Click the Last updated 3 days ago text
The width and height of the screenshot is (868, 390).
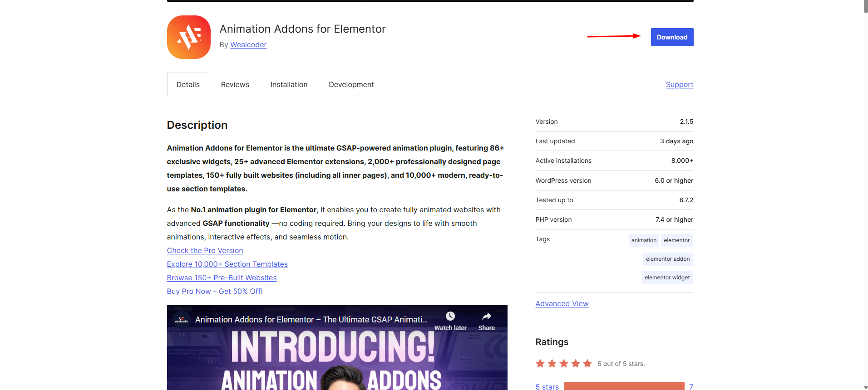[x=676, y=141]
